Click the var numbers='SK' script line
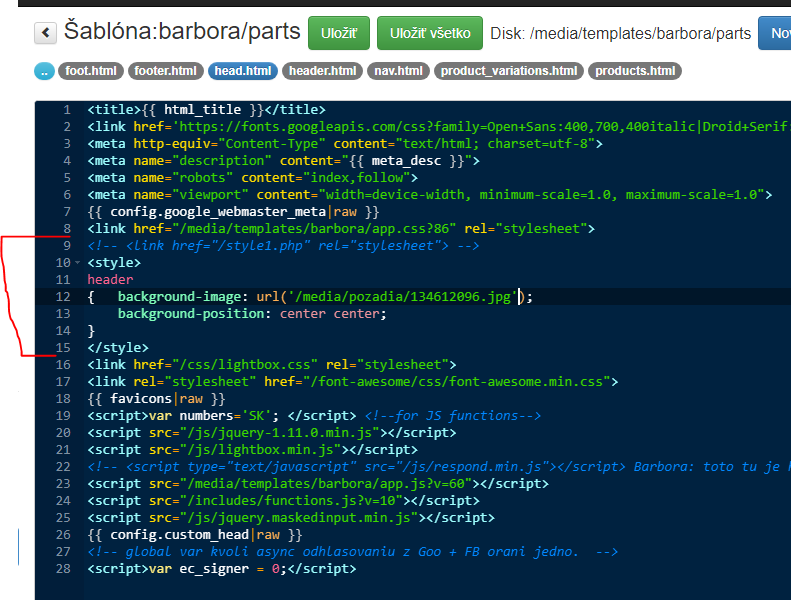The image size is (791, 600). [x=314, y=416]
